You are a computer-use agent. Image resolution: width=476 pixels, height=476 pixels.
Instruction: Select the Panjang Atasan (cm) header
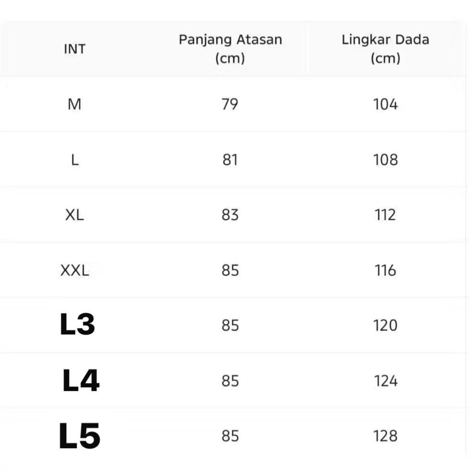(x=230, y=49)
